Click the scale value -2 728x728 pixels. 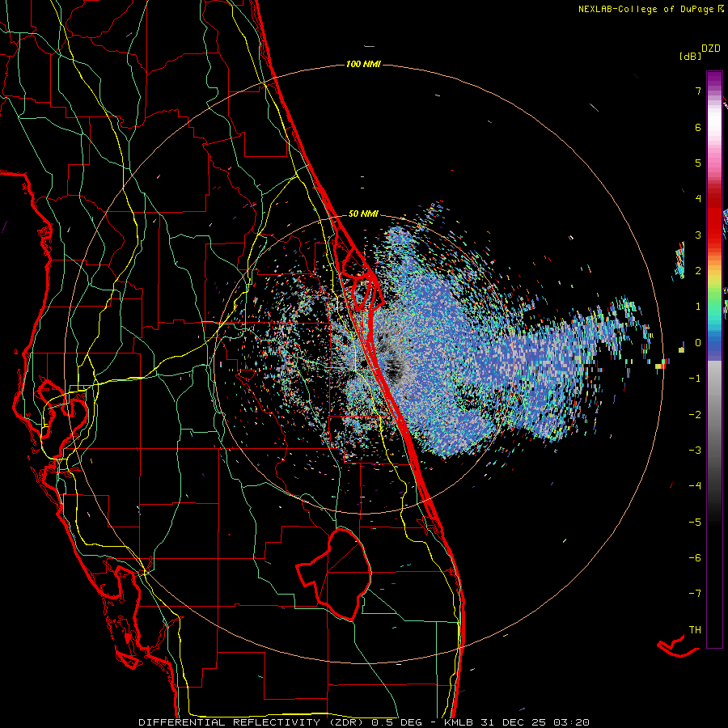coord(695,415)
